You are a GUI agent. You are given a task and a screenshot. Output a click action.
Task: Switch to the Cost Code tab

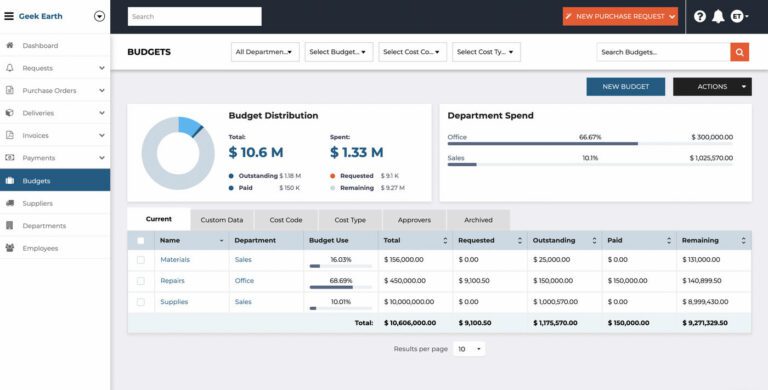click(x=286, y=220)
